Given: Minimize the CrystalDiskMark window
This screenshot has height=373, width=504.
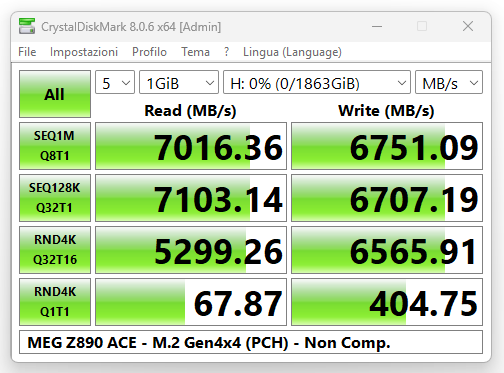Looking at the screenshot, I should pos(377,26).
